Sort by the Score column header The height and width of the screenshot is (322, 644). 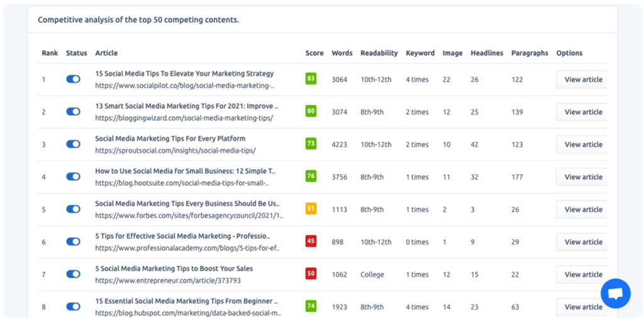pyautogui.click(x=314, y=53)
